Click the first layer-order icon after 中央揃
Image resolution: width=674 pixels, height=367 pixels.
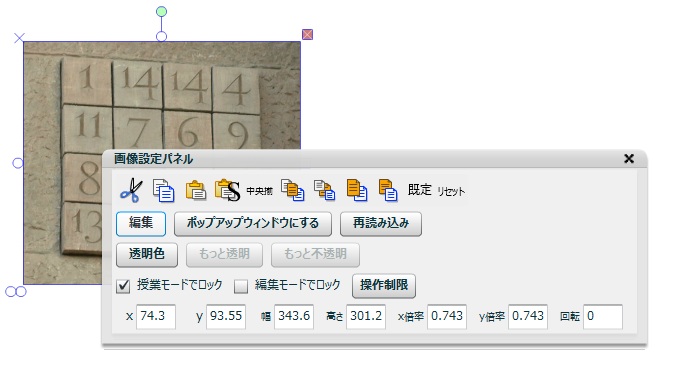tap(293, 190)
